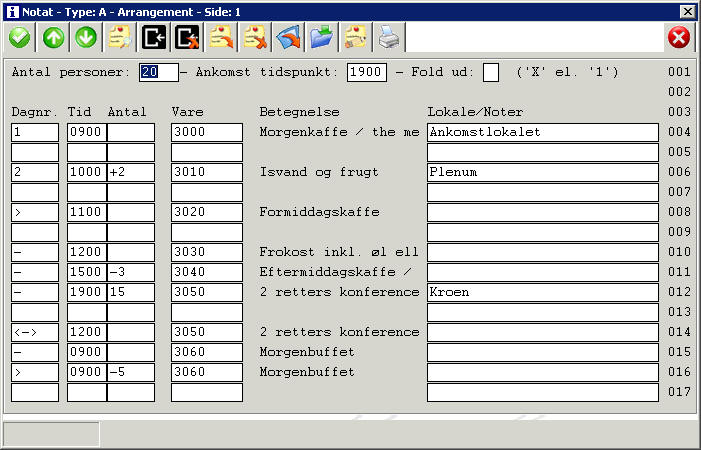Click the note with stamp icon
The width and height of the screenshot is (701, 450).
click(x=355, y=38)
